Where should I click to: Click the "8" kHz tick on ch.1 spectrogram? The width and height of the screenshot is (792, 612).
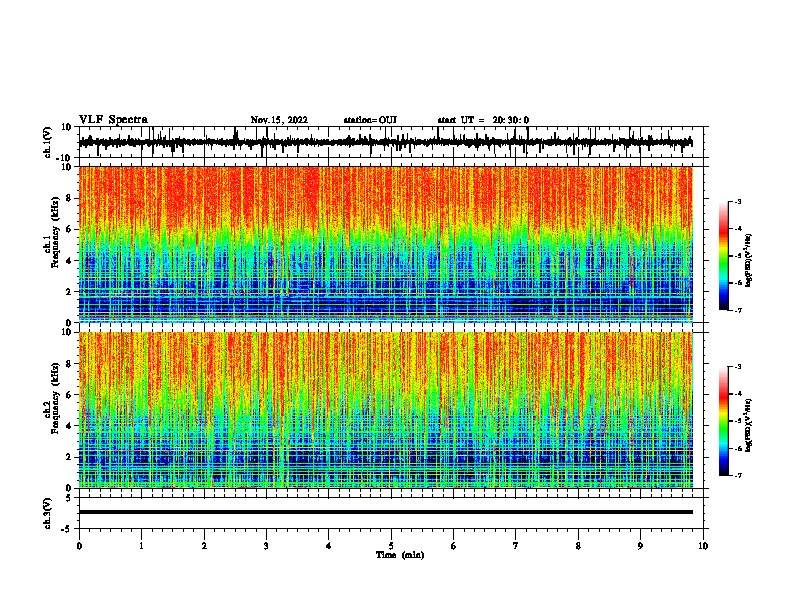[x=69, y=198]
